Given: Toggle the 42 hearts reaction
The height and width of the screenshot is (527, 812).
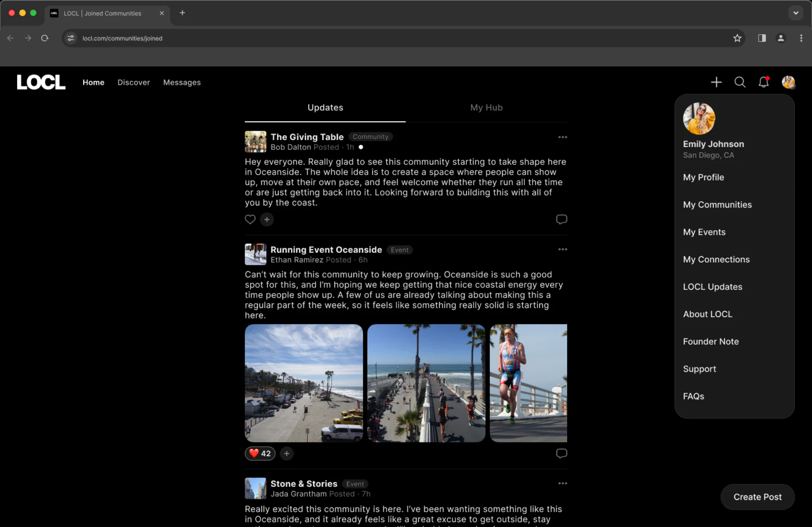Looking at the screenshot, I should point(260,453).
